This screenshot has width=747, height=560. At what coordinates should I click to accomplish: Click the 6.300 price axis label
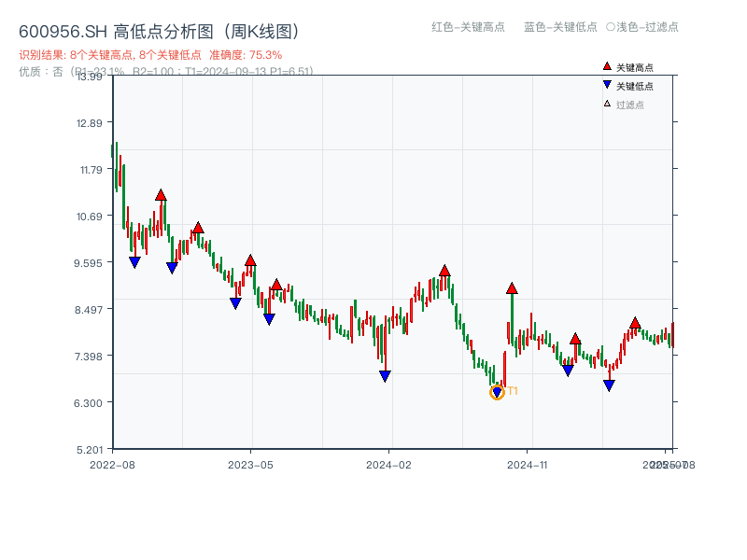[x=88, y=403]
